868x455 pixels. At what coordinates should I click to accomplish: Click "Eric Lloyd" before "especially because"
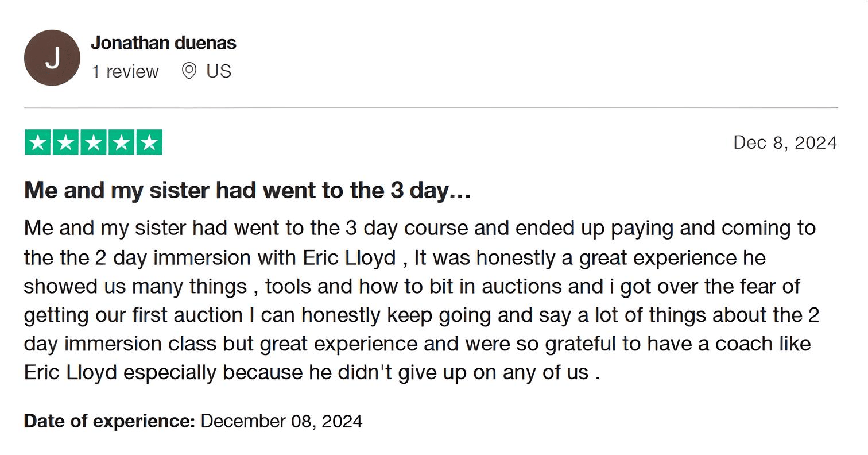(x=70, y=372)
